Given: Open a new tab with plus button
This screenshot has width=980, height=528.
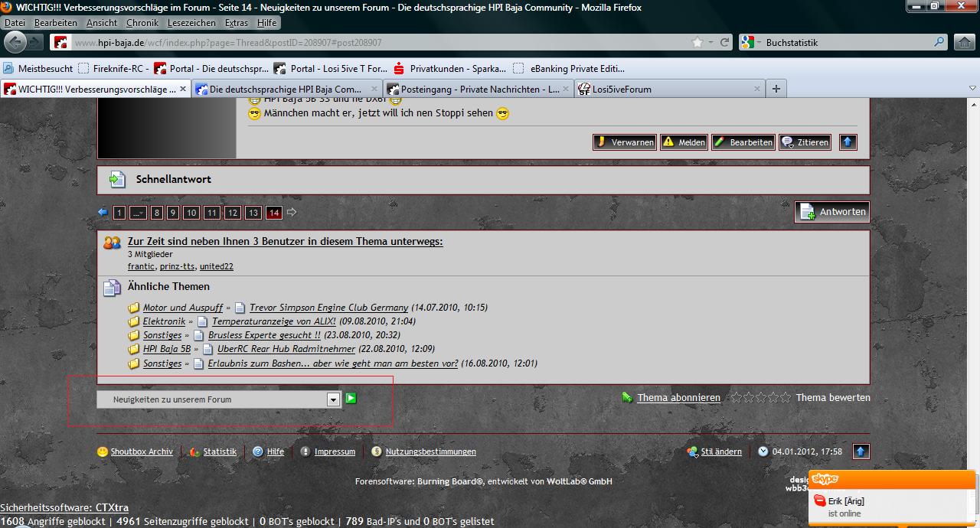Looking at the screenshot, I should 776,89.
